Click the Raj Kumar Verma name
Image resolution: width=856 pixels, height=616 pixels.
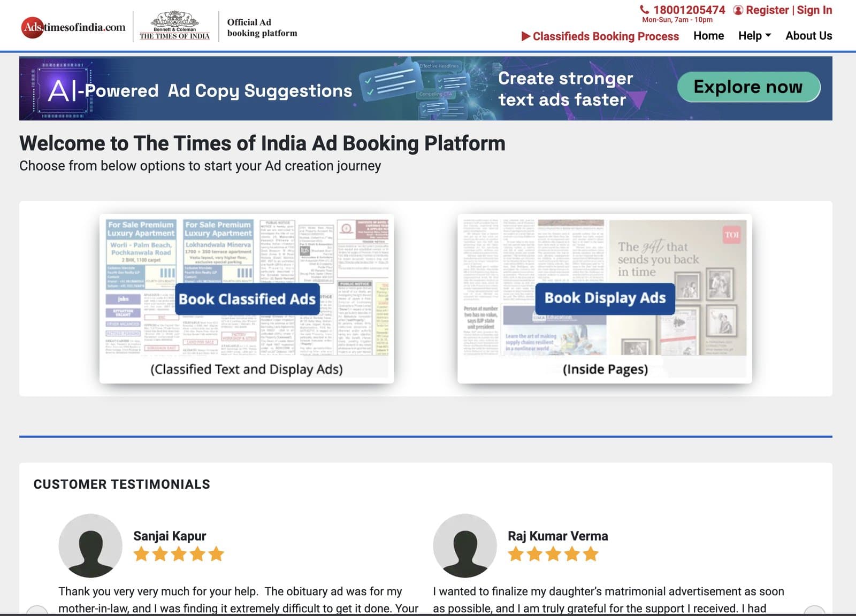click(x=557, y=536)
